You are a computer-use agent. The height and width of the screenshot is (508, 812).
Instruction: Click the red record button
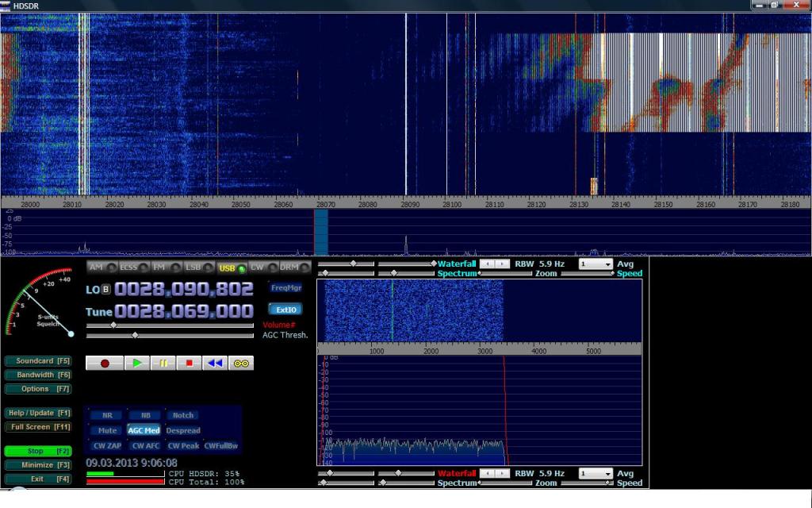coord(105,363)
